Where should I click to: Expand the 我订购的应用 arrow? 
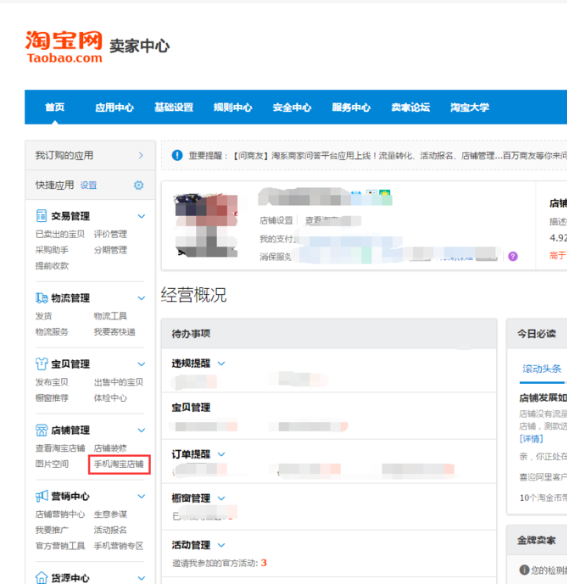click(141, 155)
